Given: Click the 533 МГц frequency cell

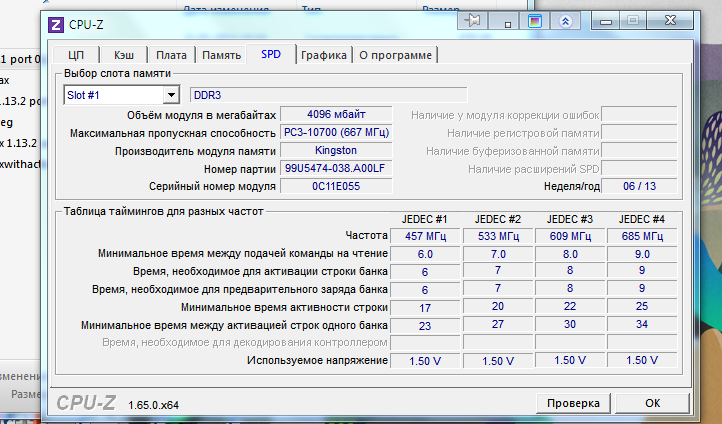Looking at the screenshot, I should click(x=498, y=236).
